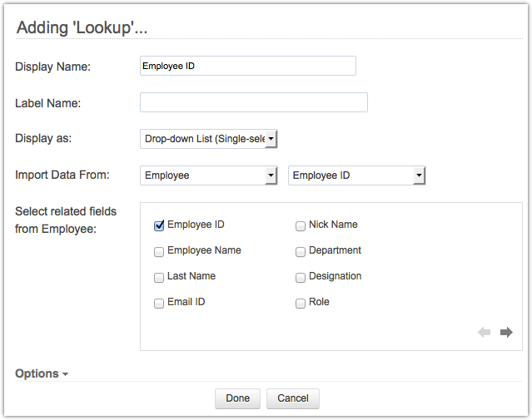Open the Employee form dropdown

[x=208, y=175]
